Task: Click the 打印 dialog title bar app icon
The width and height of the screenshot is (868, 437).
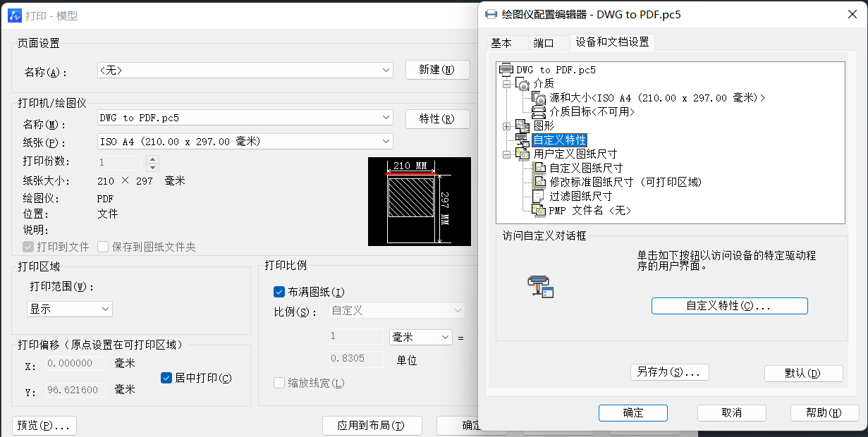Action: (x=14, y=15)
